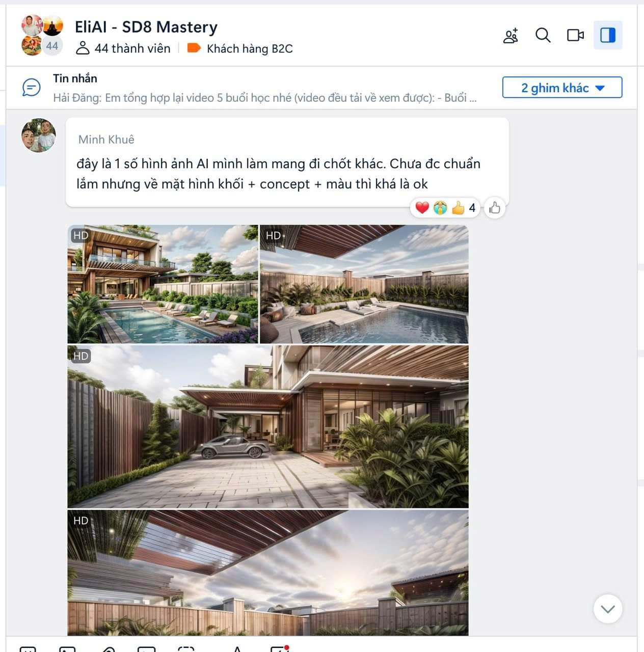
Task: Search messages with the magnifier icon
Action: (543, 35)
